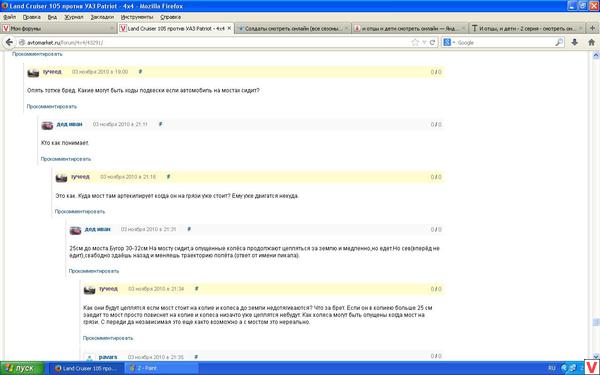The width and height of the screenshot is (600, 375).
Task: Open the Журнал menu
Action: [73, 17]
